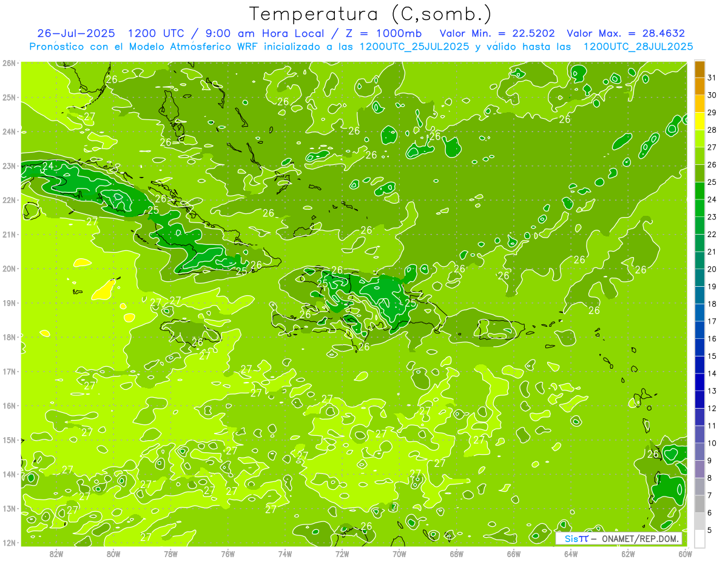Click the color bar segment between 27 and 28
728x562 pixels.
click(699, 139)
